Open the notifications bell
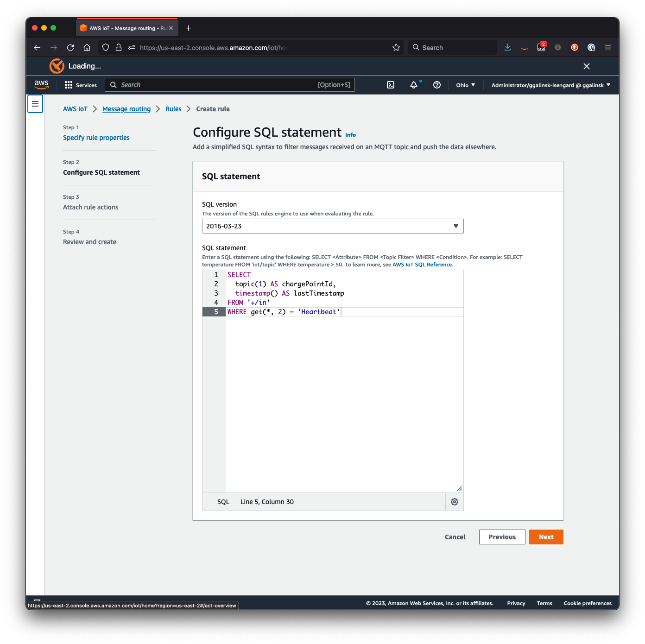 (413, 85)
